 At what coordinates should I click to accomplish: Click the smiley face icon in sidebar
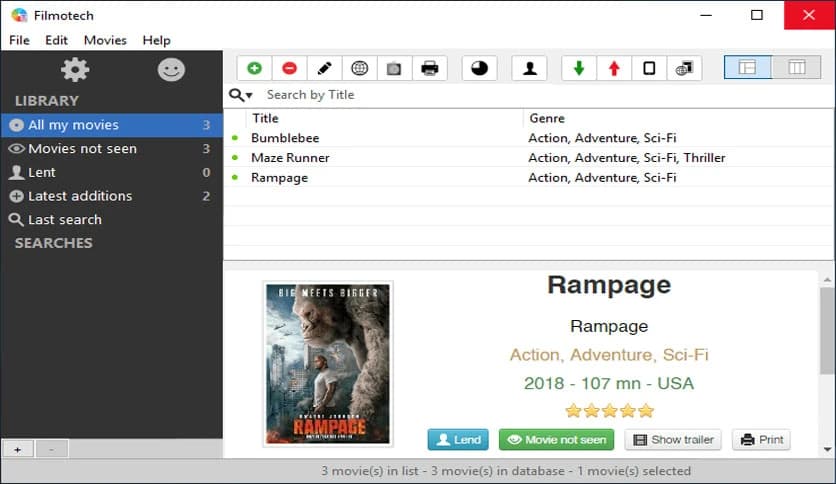(171, 70)
